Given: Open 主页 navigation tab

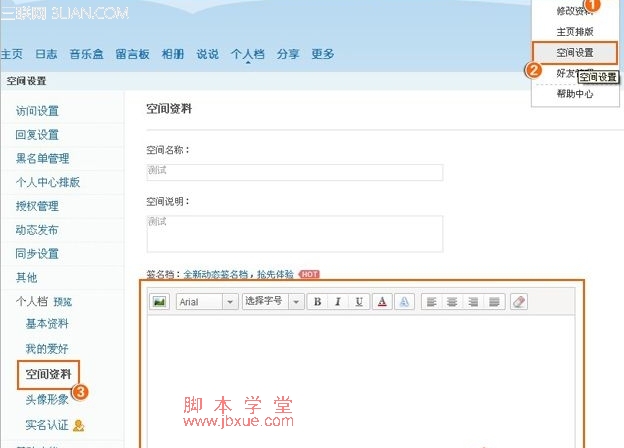Looking at the screenshot, I should (12, 54).
